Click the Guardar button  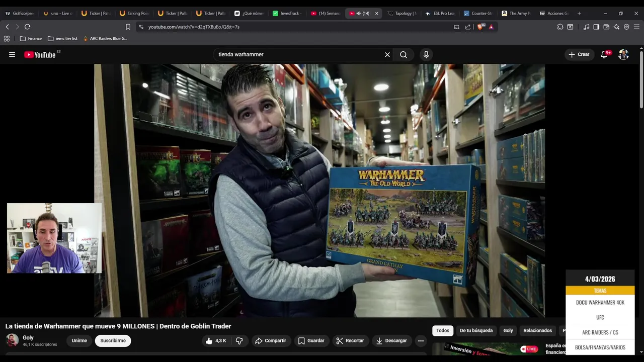(311, 341)
